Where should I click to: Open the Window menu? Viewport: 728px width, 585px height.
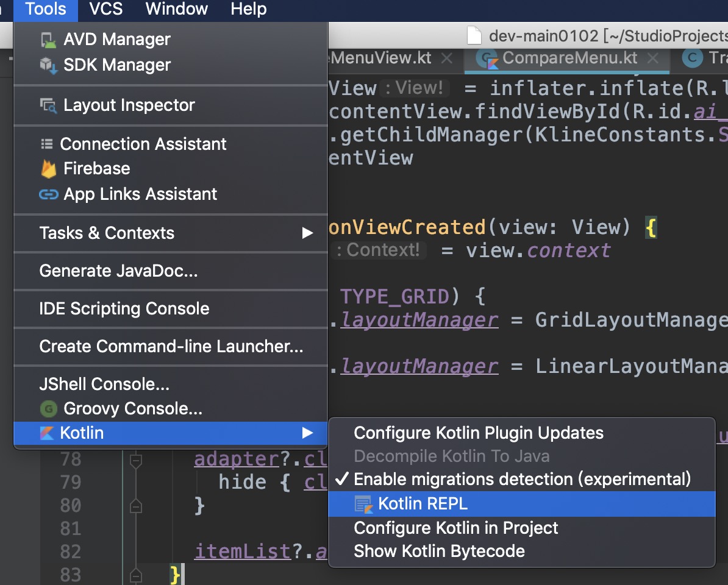pyautogui.click(x=176, y=9)
